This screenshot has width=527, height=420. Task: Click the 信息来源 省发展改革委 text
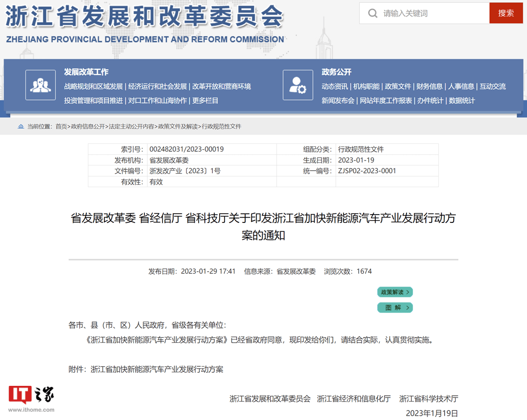(x=280, y=272)
